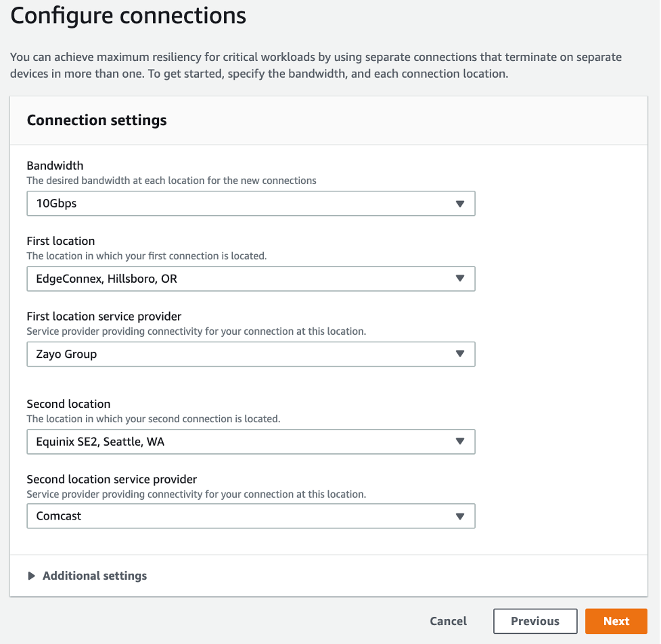Click the disclosure triangle beside Additional settings

(x=31, y=576)
